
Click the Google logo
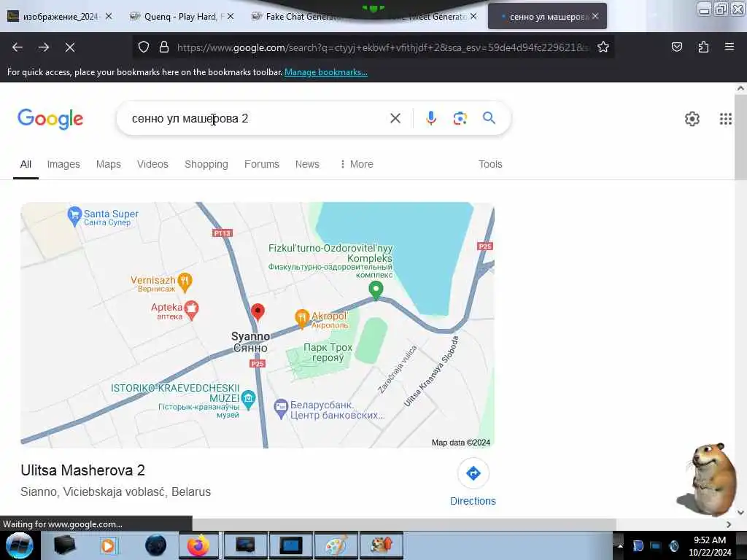coord(50,119)
